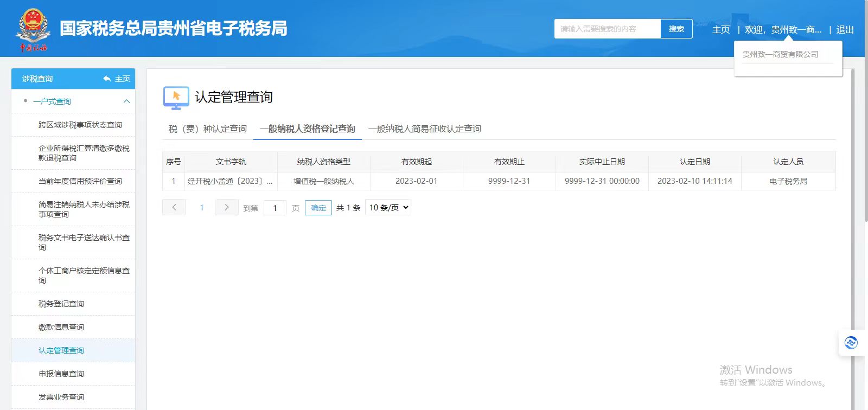Go to next page with right arrow

[226, 207]
